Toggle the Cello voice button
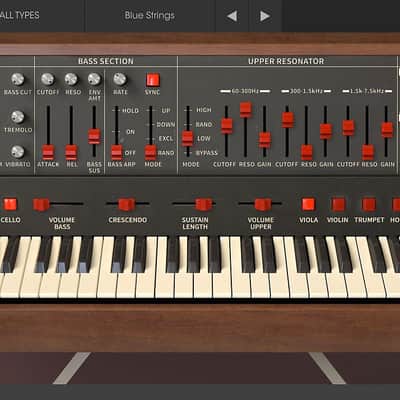 click(10, 204)
